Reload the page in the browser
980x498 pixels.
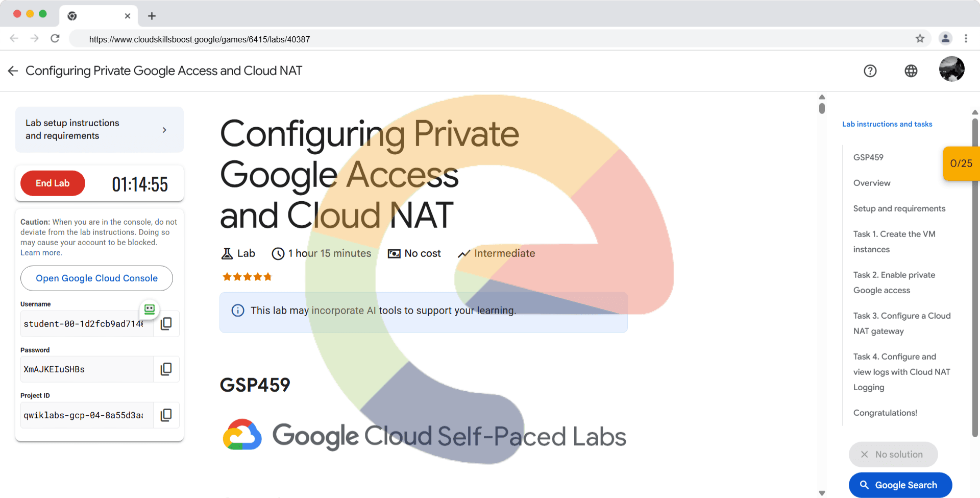pyautogui.click(x=55, y=39)
